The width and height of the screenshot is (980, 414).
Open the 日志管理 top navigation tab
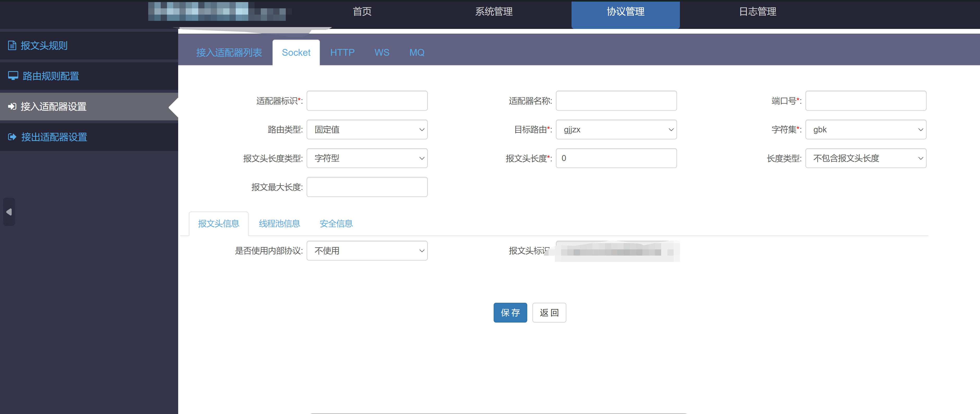click(x=758, y=12)
